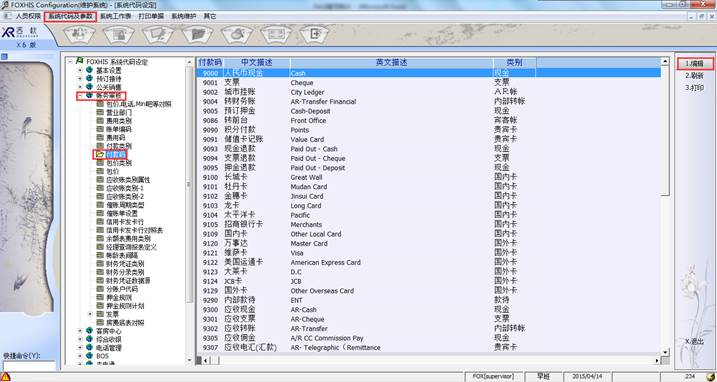Click the green flag FOXHIS root icon
717x382 pixels.
[80, 61]
